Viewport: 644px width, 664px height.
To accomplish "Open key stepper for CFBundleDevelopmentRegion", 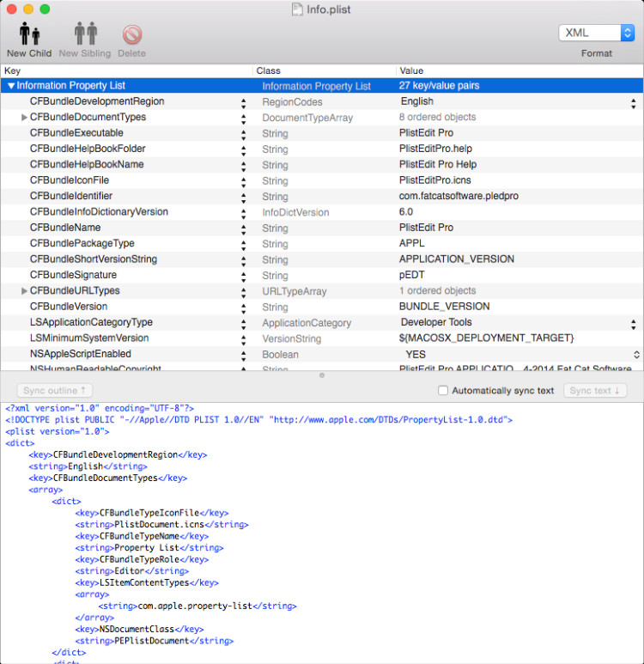I will pyautogui.click(x=244, y=104).
